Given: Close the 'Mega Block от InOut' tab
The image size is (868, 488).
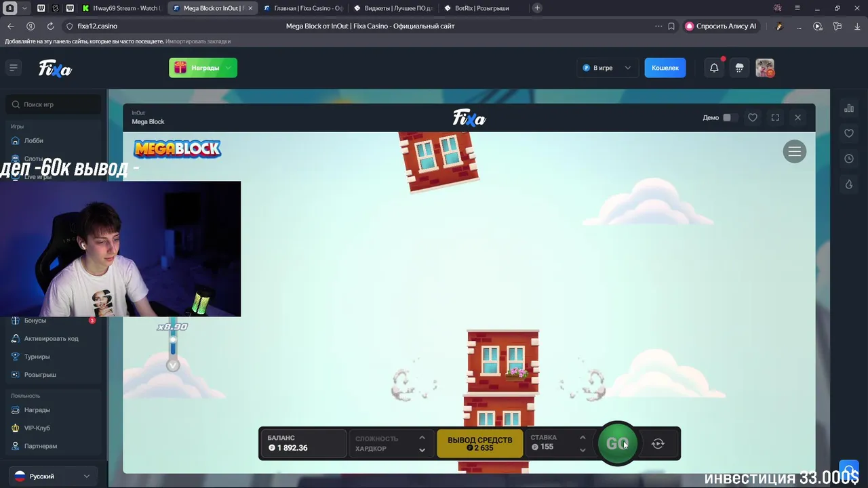Looking at the screenshot, I should click(250, 8).
